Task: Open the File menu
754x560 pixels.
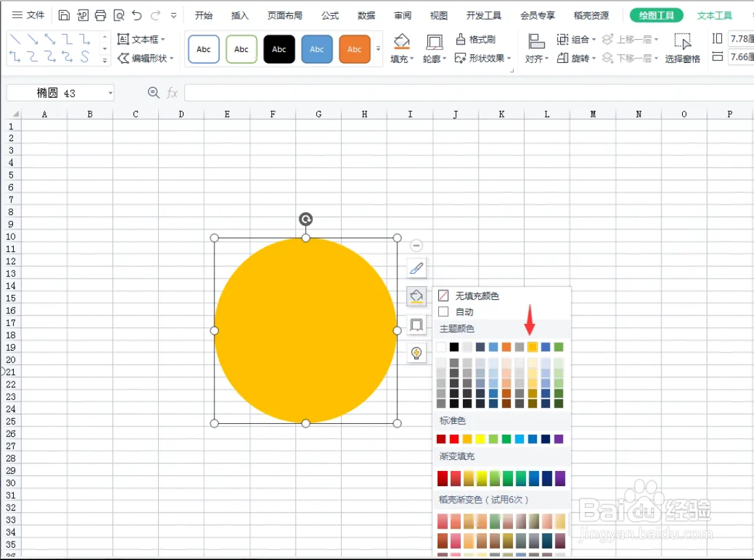Action: coord(28,15)
